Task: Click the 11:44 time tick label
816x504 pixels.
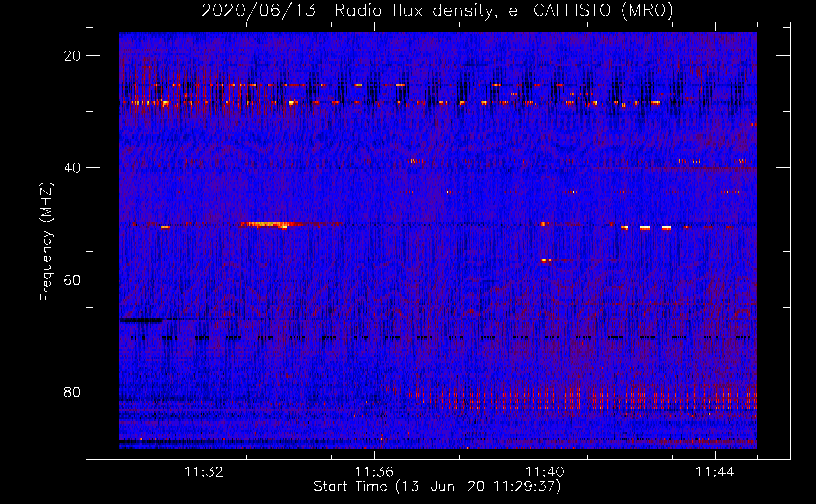Action: click(x=715, y=472)
